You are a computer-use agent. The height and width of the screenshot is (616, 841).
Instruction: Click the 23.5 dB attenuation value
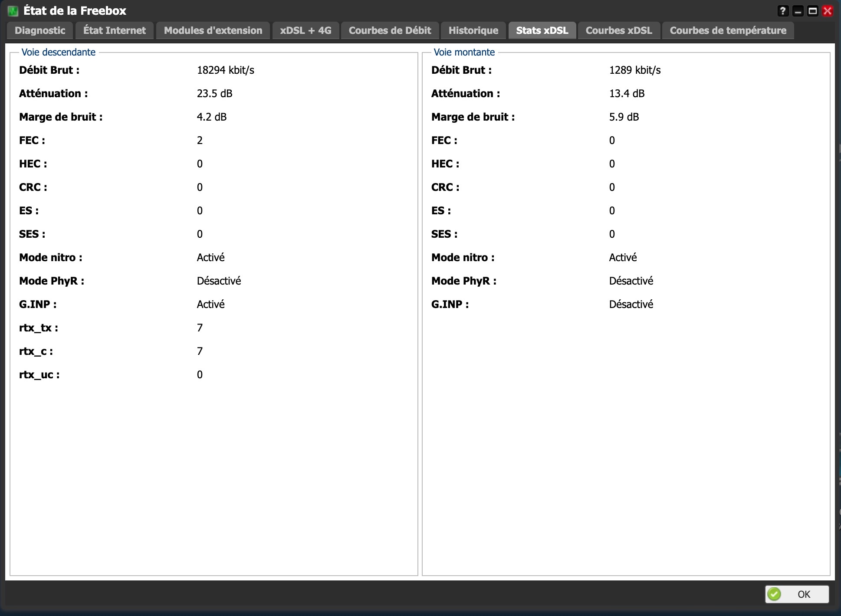tap(214, 94)
